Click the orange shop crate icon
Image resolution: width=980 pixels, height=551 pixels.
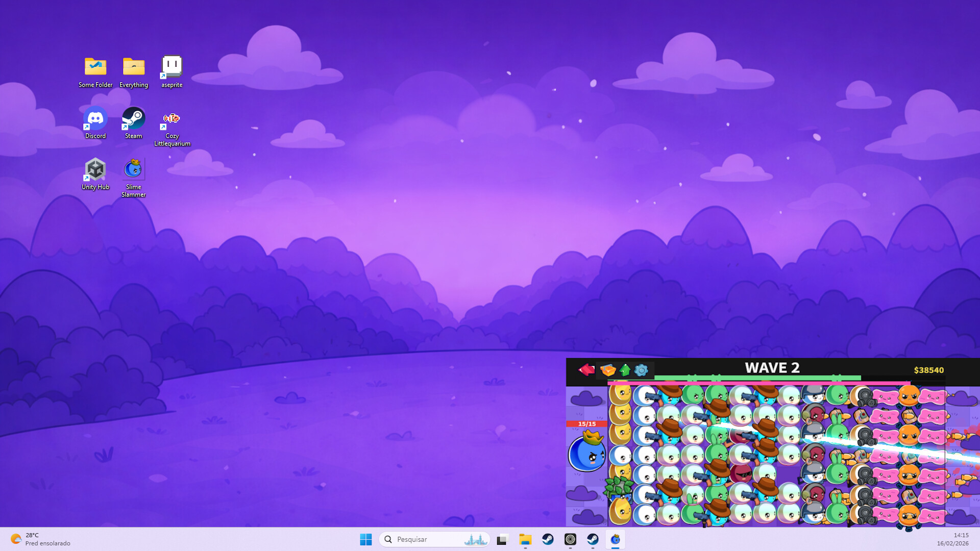(x=608, y=370)
